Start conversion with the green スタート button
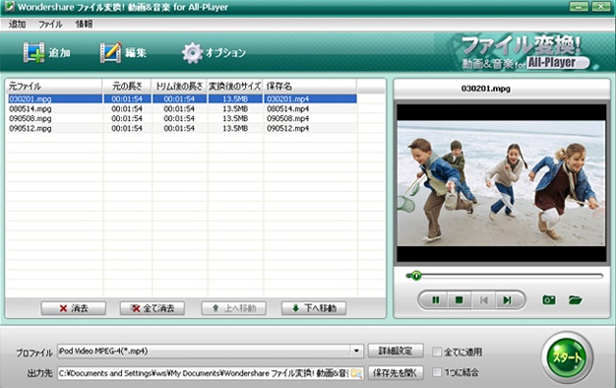The width and height of the screenshot is (616, 388). [566, 357]
